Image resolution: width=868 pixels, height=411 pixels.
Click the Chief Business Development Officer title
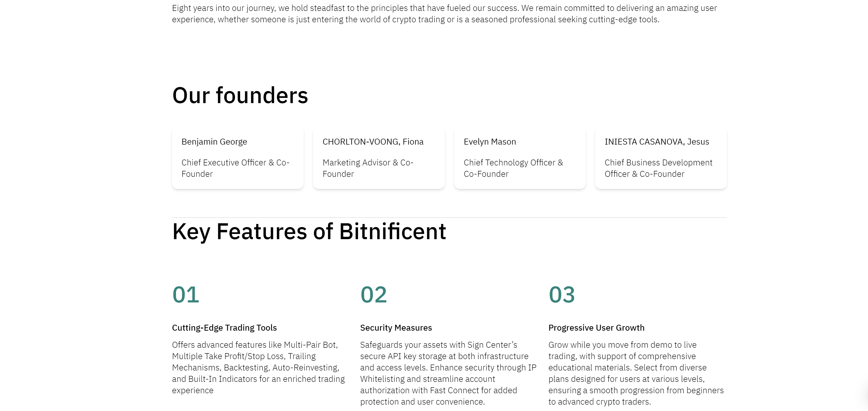[658, 168]
